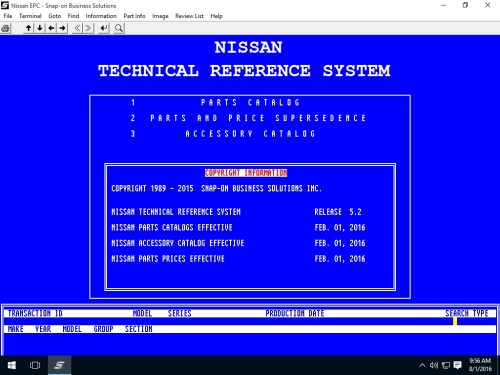500x375 pixels.
Task: Open the File menu
Action: (8, 16)
